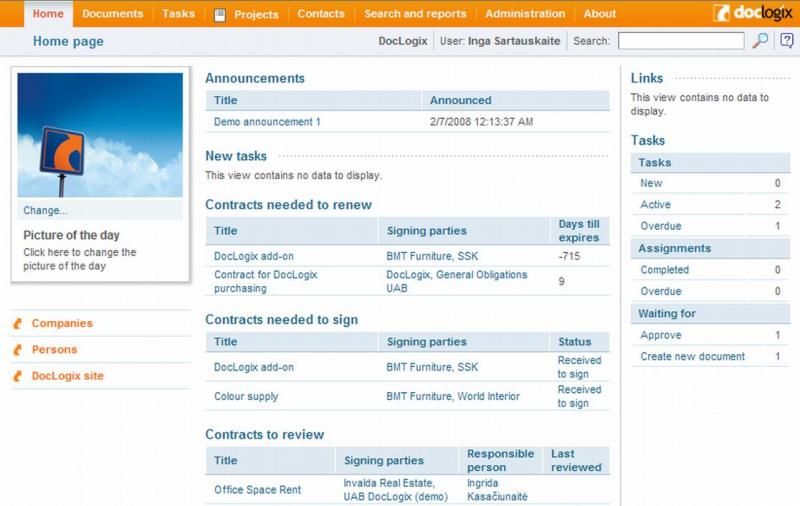Click the Picture of the day heading
This screenshot has width=800, height=506.
(71, 235)
